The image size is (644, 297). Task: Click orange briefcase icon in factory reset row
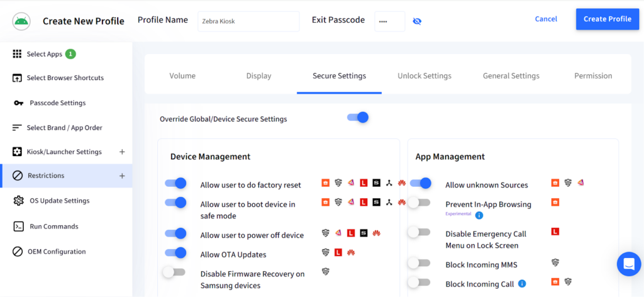(325, 183)
